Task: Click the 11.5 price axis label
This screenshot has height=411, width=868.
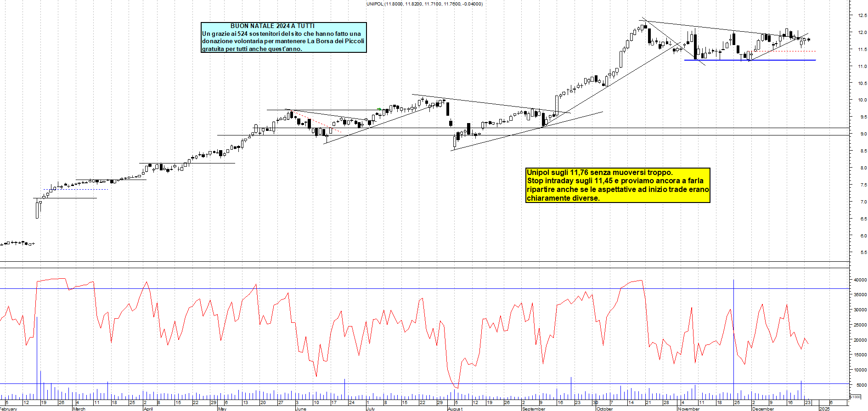Action: [862, 50]
